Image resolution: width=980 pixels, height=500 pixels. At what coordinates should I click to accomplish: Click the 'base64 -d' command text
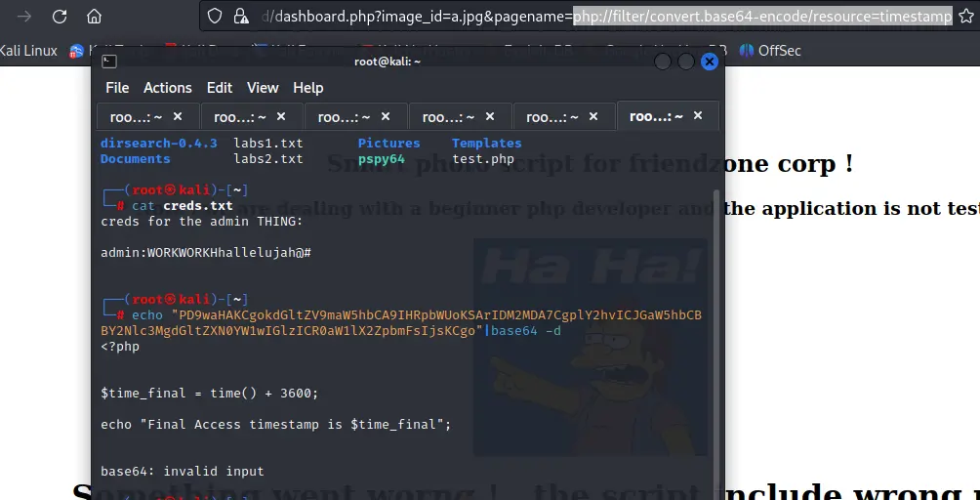pos(525,331)
